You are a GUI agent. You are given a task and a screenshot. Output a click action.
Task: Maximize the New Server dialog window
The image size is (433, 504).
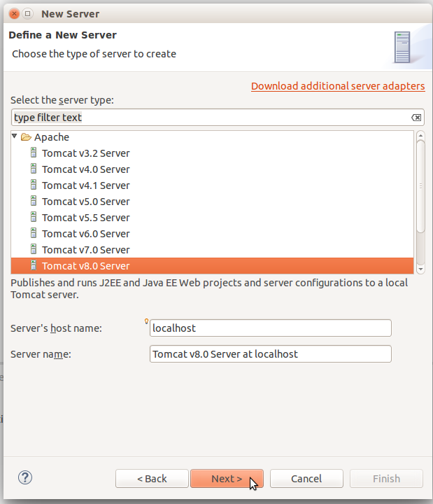point(28,14)
